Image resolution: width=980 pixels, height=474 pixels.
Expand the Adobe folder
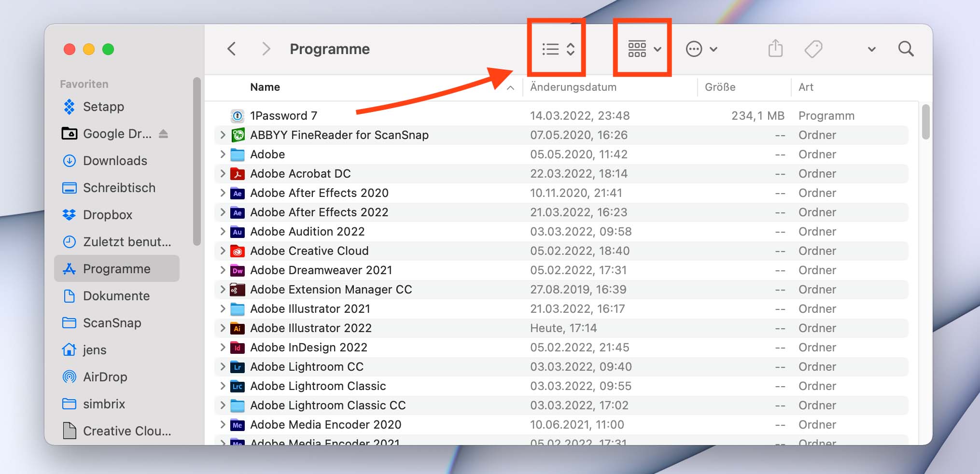[x=223, y=154]
